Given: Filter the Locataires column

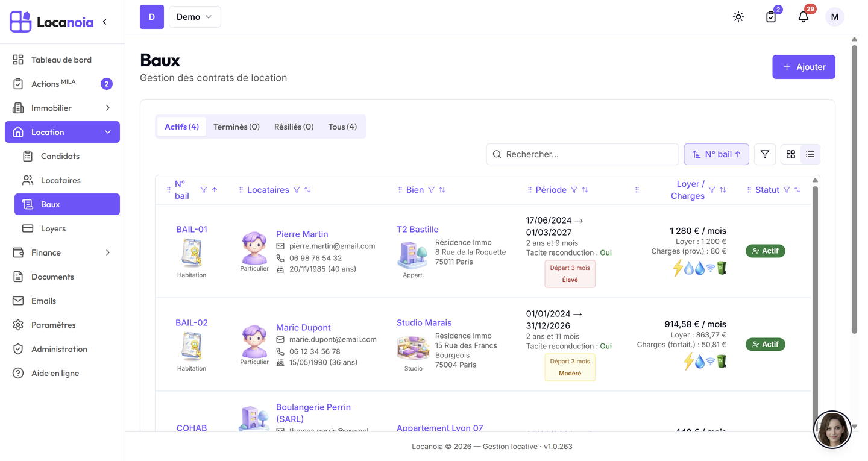Looking at the screenshot, I should click(x=297, y=190).
